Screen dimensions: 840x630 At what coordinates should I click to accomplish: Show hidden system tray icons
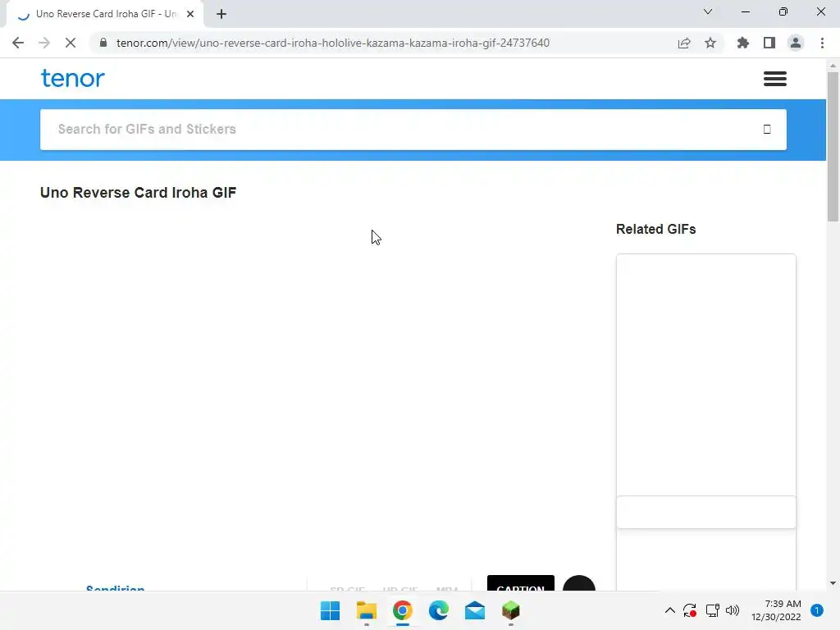point(669,610)
